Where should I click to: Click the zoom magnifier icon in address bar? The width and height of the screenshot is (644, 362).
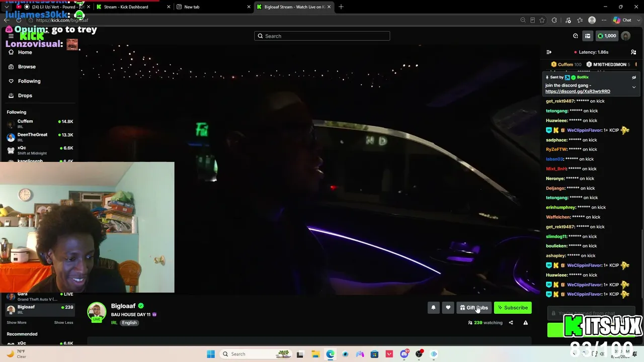click(x=523, y=20)
